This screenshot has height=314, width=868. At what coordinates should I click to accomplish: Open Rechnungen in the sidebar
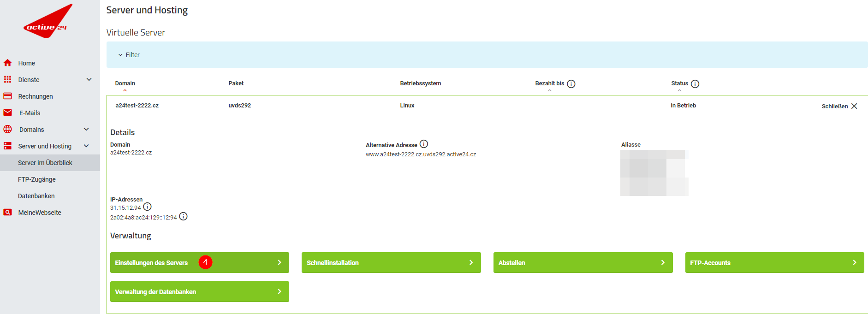coord(36,96)
